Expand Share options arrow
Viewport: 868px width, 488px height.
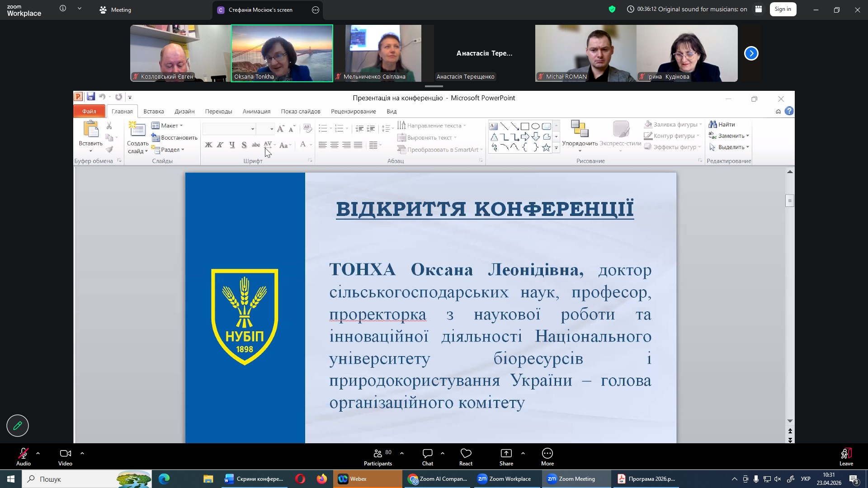pyautogui.click(x=523, y=453)
